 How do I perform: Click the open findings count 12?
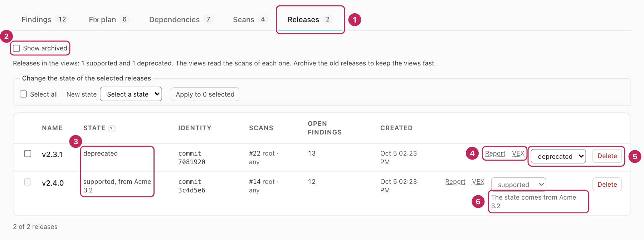pos(312,182)
